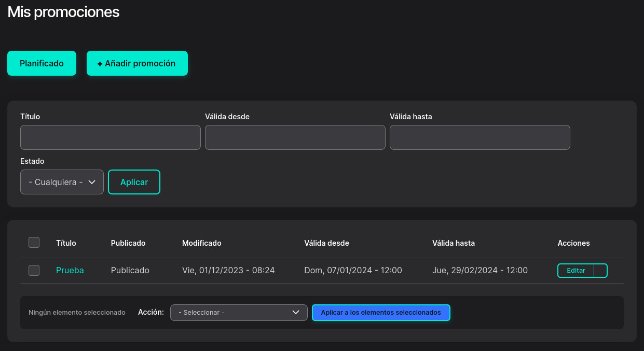
Task: Click the Válida hasta table column header
Action: click(453, 243)
